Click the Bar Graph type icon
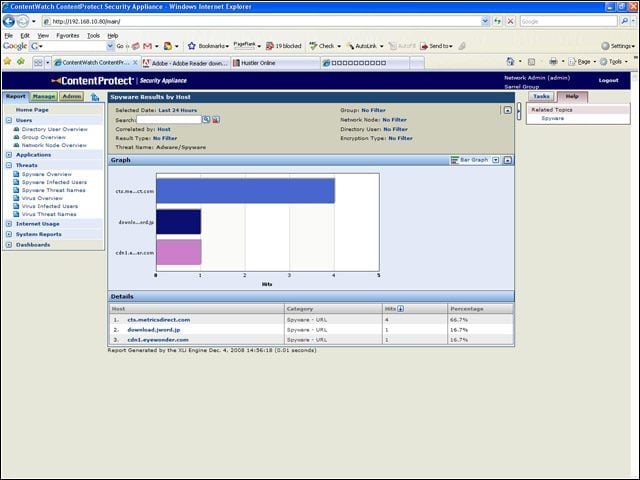 click(x=454, y=160)
